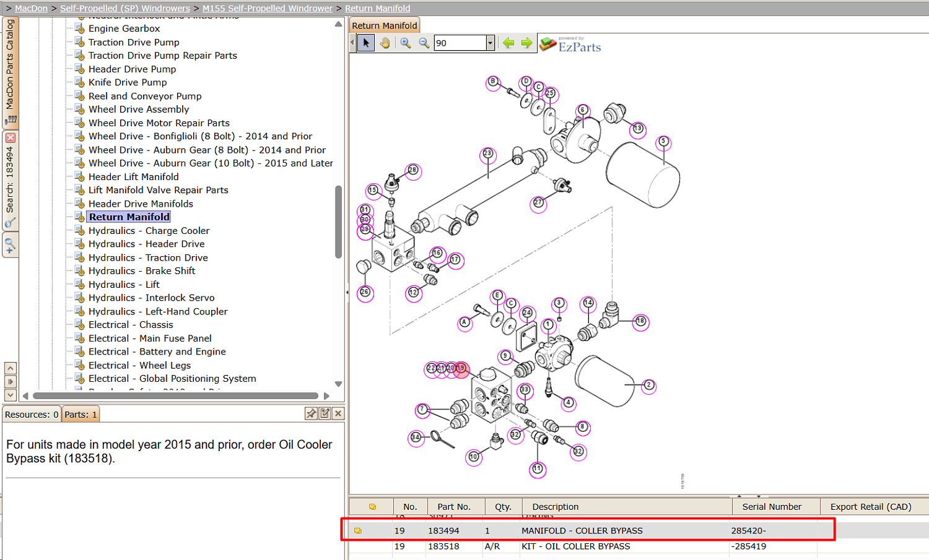Open Self-Propelled (SP) Windrowers breadcrumb link
Screen dimensions: 929x560
coord(125,9)
